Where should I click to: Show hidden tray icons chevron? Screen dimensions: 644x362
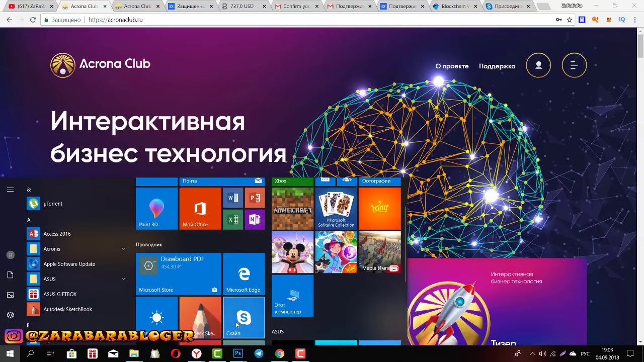point(533,353)
